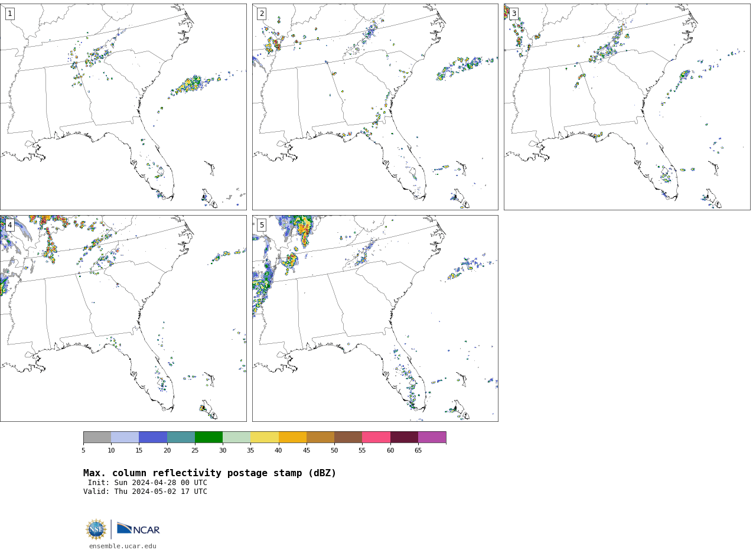
Task: Open ensemble member 4 postage stamp map
Action: (x=123, y=318)
